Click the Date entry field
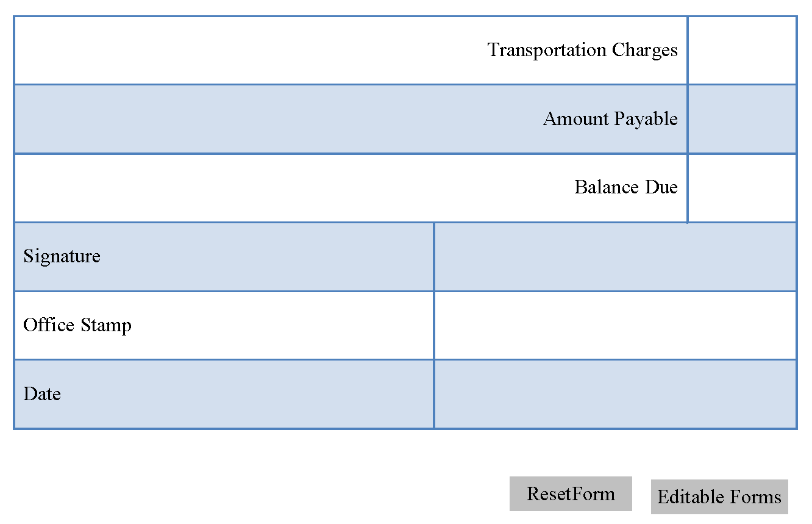The image size is (812, 524). (x=615, y=394)
